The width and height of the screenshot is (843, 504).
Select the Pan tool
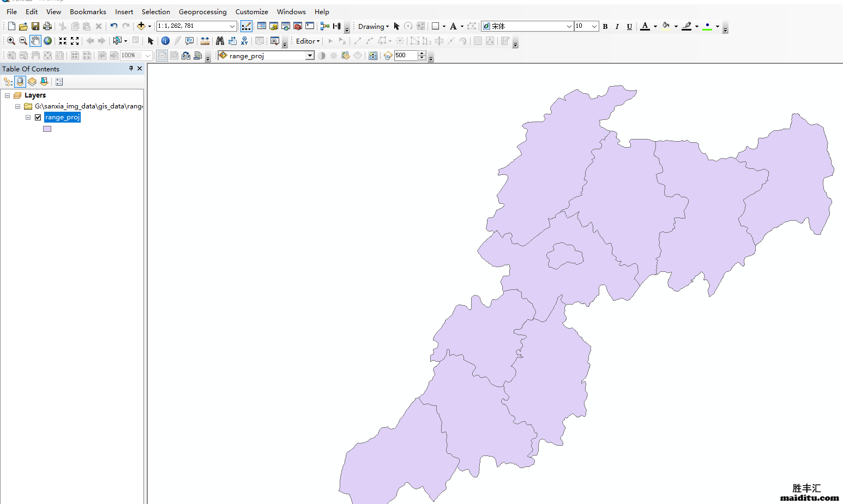35,40
